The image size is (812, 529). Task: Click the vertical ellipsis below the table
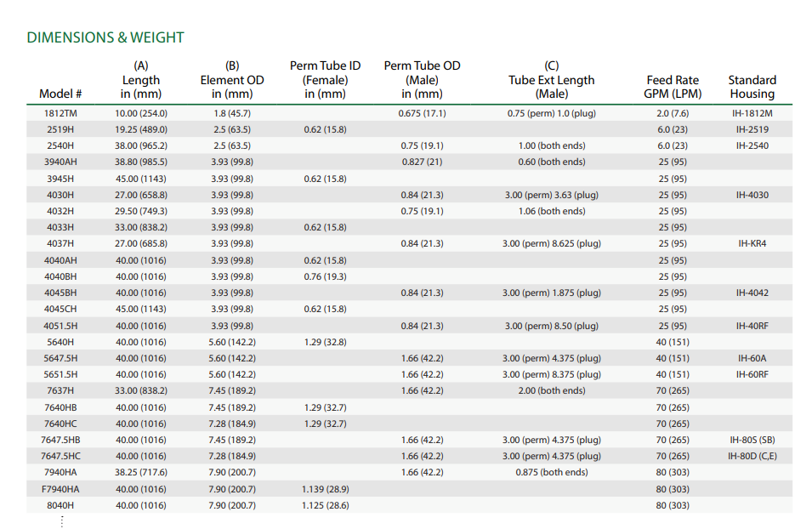61,520
